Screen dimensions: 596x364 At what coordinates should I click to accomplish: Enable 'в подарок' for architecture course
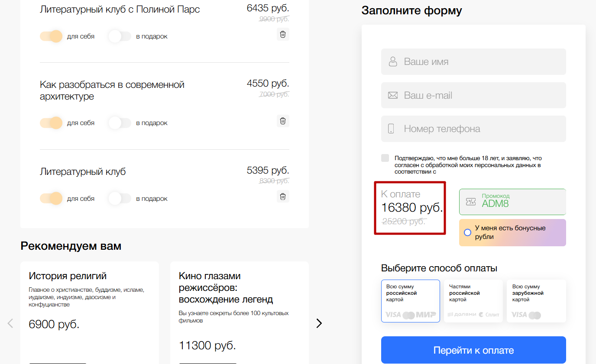(x=120, y=123)
